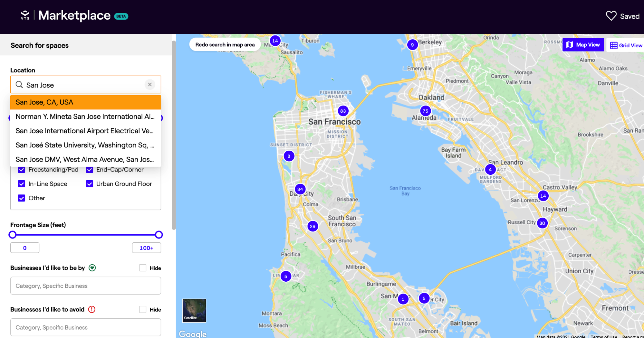Open the 29 cluster marker near South San Francisco

[x=312, y=226]
